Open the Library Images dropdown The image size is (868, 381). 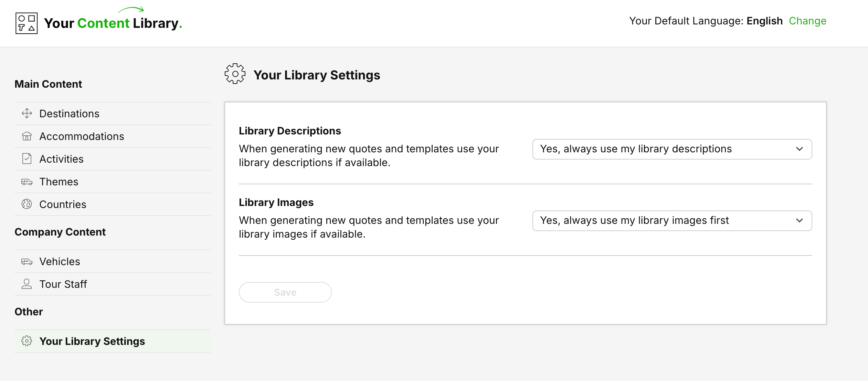click(x=671, y=221)
